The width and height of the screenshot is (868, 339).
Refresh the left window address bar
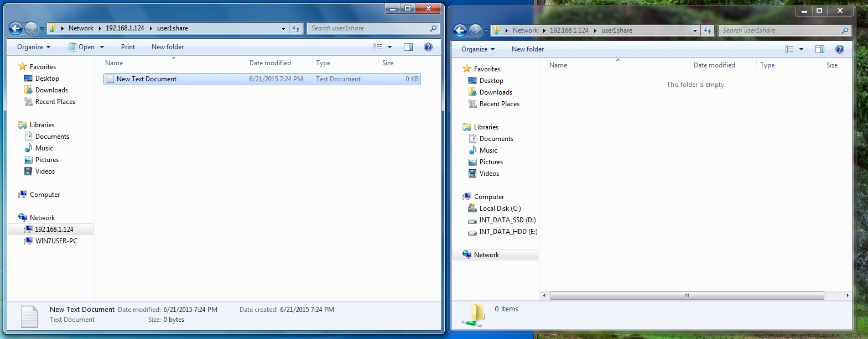pyautogui.click(x=296, y=28)
